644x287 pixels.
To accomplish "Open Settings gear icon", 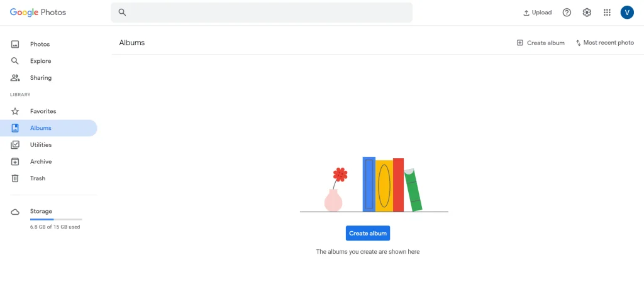I will coord(587,13).
